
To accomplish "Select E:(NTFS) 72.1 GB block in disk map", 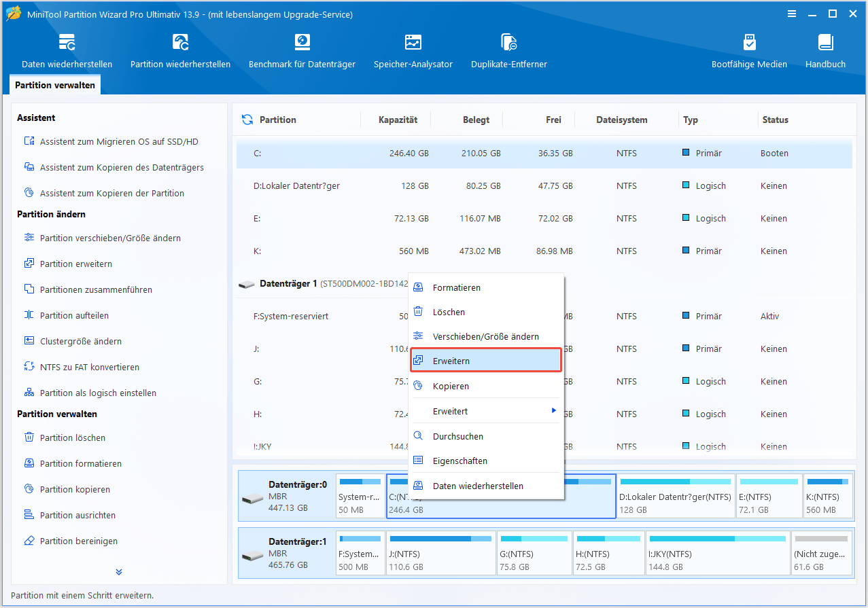I will pos(769,497).
